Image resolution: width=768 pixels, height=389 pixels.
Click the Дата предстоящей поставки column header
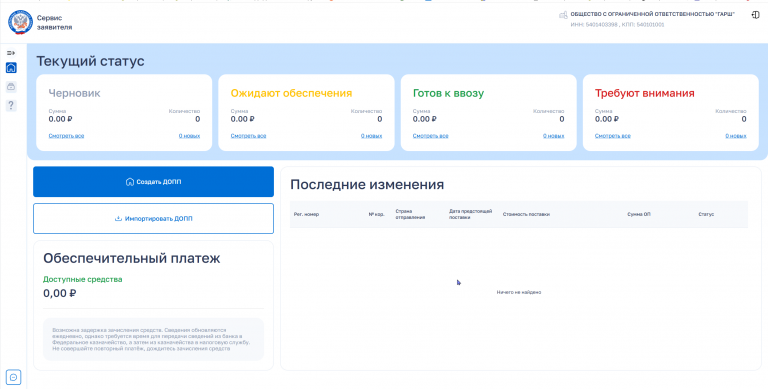(x=471, y=214)
